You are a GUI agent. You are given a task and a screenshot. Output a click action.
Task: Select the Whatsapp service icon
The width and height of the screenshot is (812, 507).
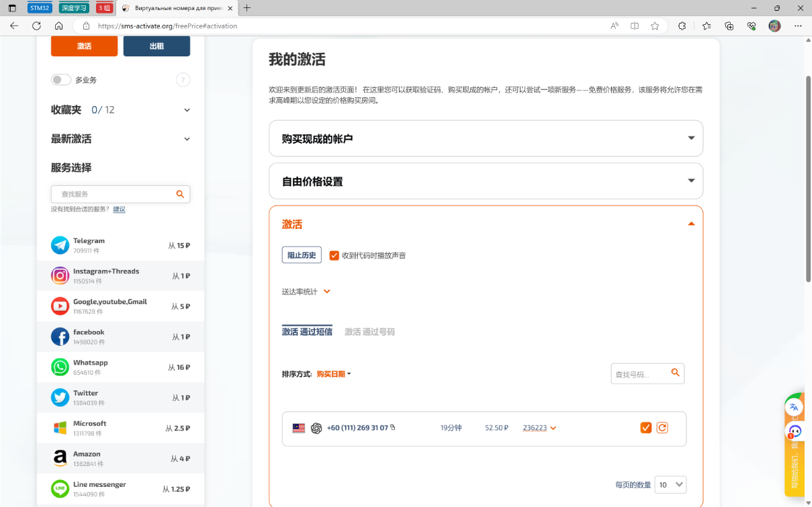point(60,367)
